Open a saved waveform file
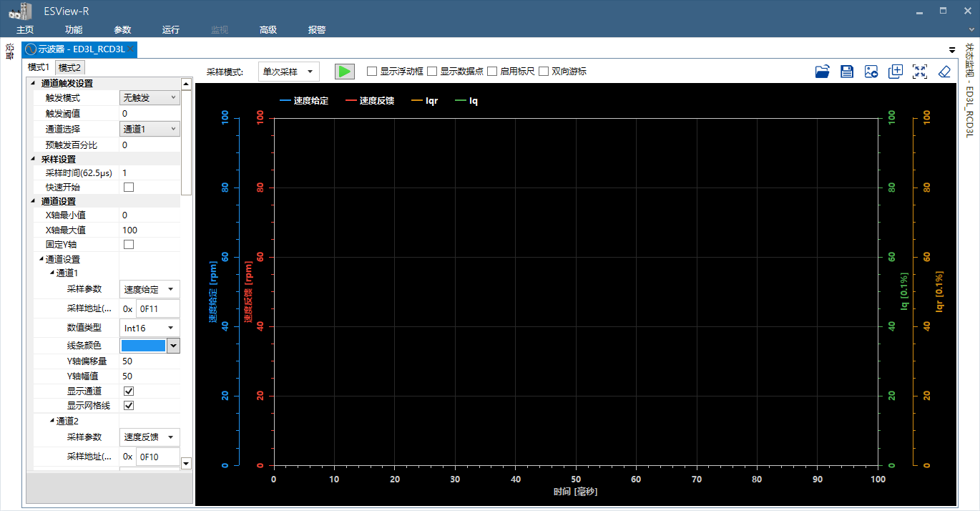 (823, 71)
